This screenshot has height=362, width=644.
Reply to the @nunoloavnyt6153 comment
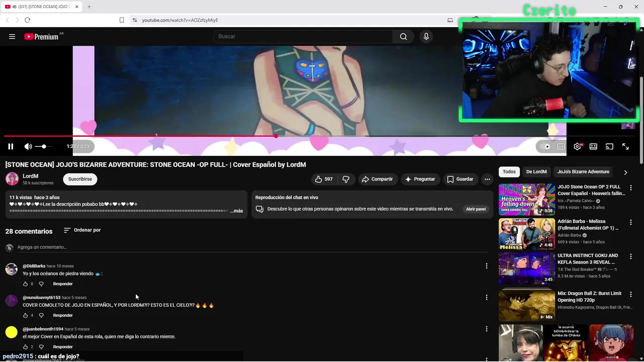(63, 315)
